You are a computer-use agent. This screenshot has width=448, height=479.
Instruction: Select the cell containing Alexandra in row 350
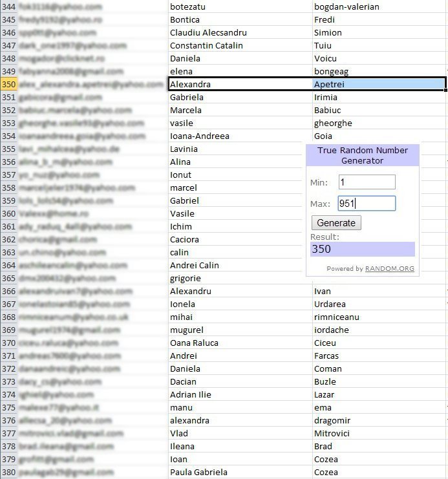[240, 84]
